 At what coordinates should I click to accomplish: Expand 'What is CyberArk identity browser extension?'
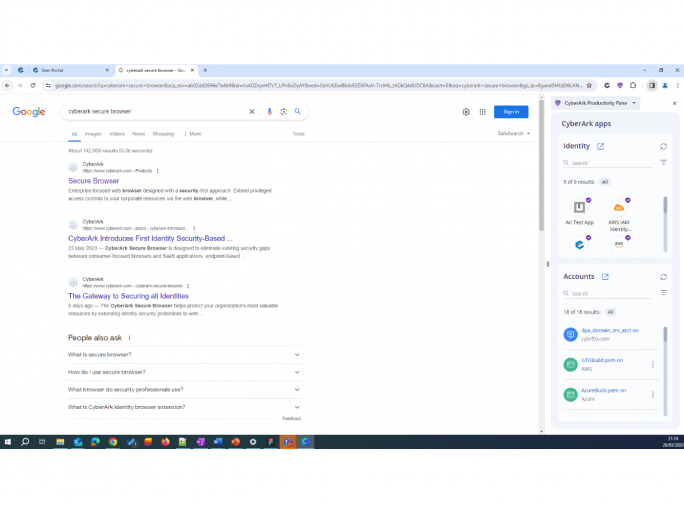[184, 407]
